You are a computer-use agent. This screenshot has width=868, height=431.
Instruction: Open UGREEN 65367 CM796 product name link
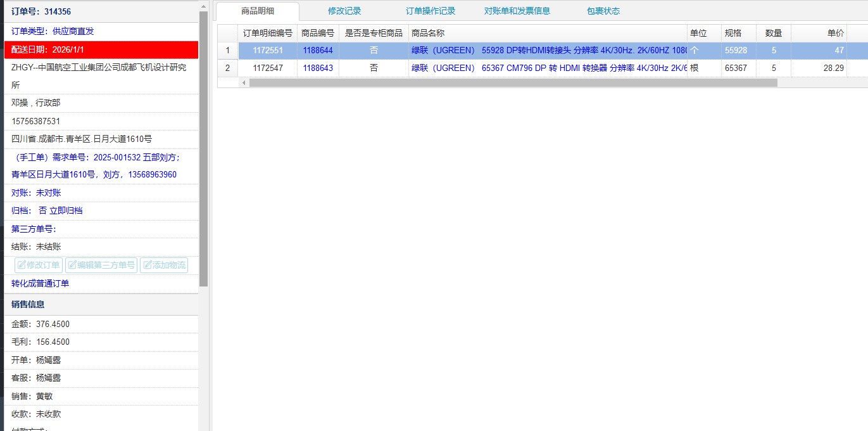pyautogui.click(x=548, y=68)
